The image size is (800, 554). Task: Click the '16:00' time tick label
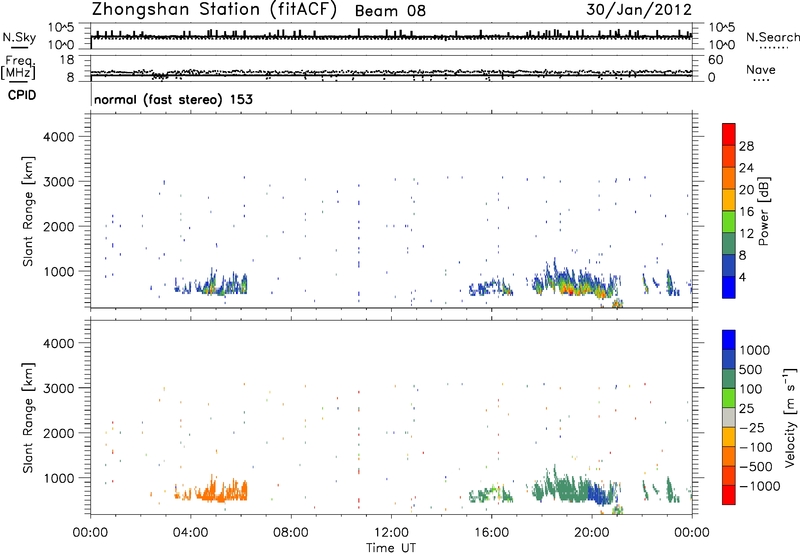pyautogui.click(x=491, y=533)
